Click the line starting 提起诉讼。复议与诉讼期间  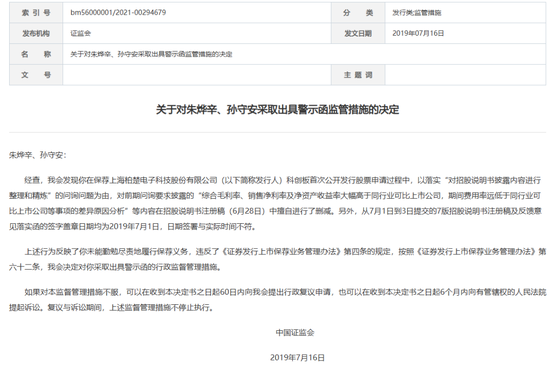[111, 308]
